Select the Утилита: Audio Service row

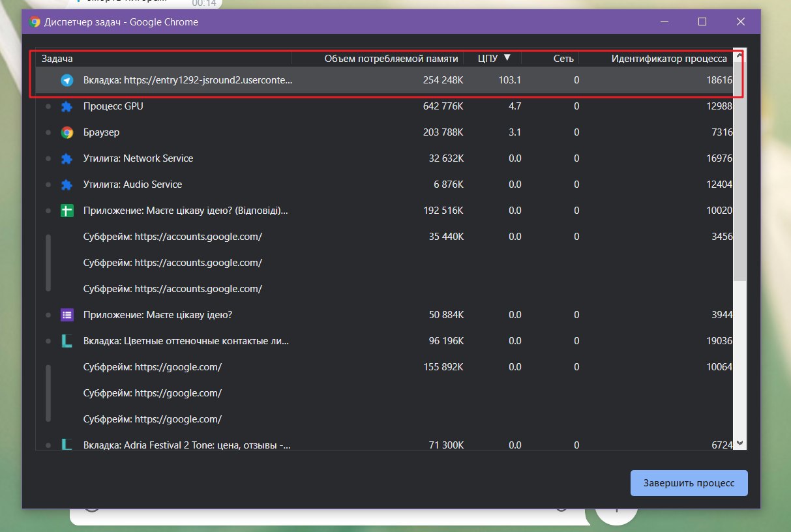(x=385, y=185)
